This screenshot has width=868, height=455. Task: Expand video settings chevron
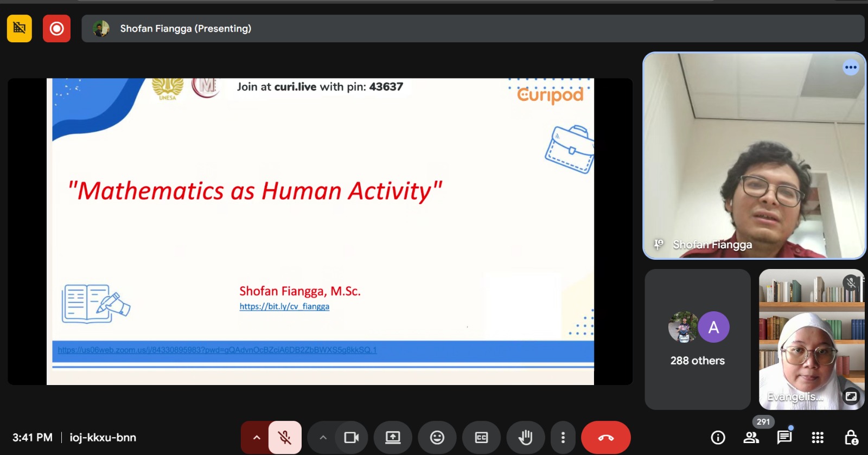pyautogui.click(x=323, y=437)
